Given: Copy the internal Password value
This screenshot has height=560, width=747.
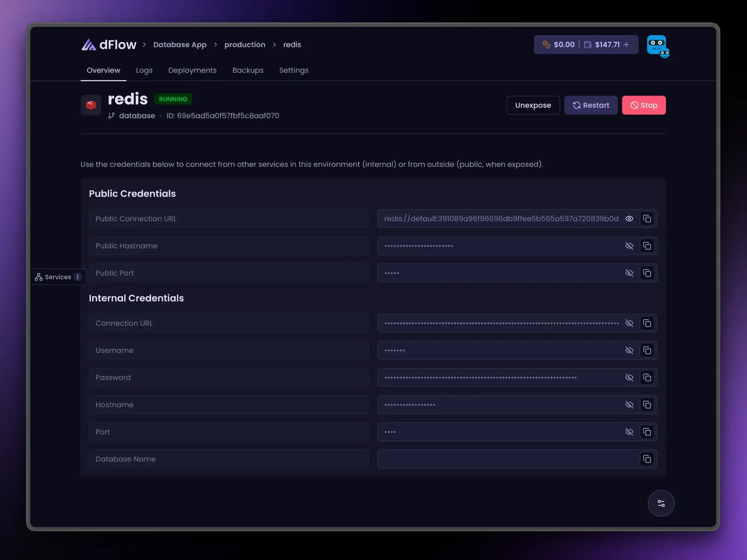Looking at the screenshot, I should point(647,378).
